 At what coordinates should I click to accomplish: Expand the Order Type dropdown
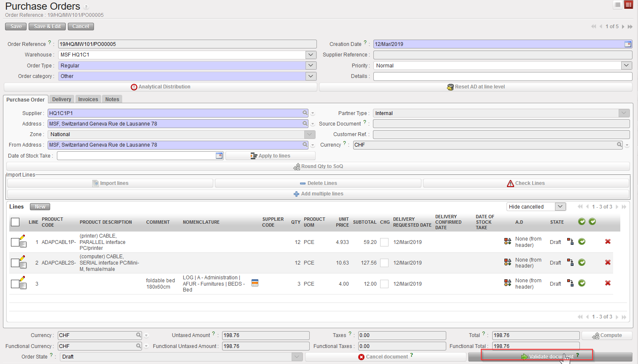(x=311, y=65)
